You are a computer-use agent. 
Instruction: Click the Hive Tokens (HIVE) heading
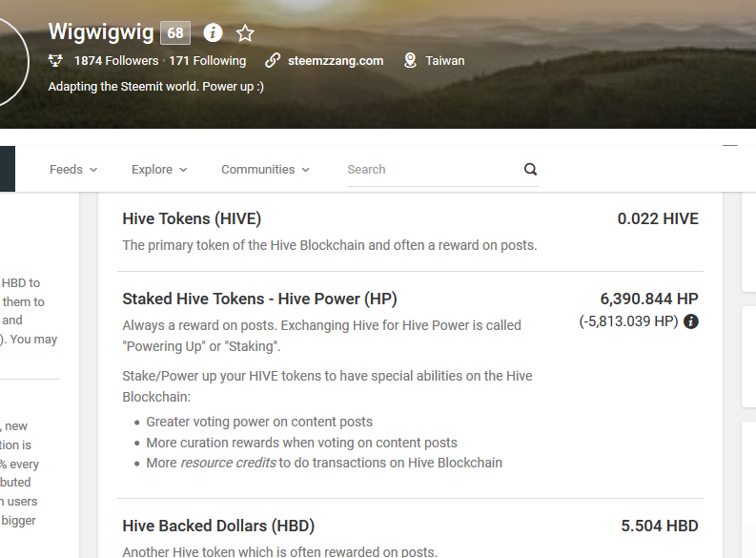click(192, 219)
